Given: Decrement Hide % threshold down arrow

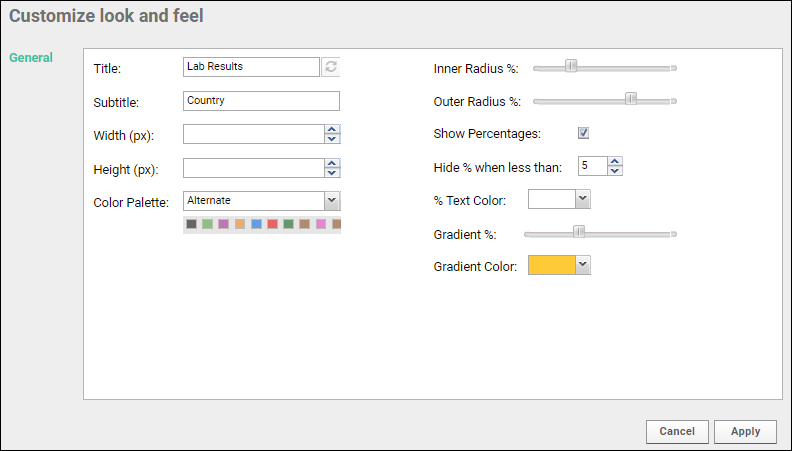Looking at the screenshot, I should point(615,171).
